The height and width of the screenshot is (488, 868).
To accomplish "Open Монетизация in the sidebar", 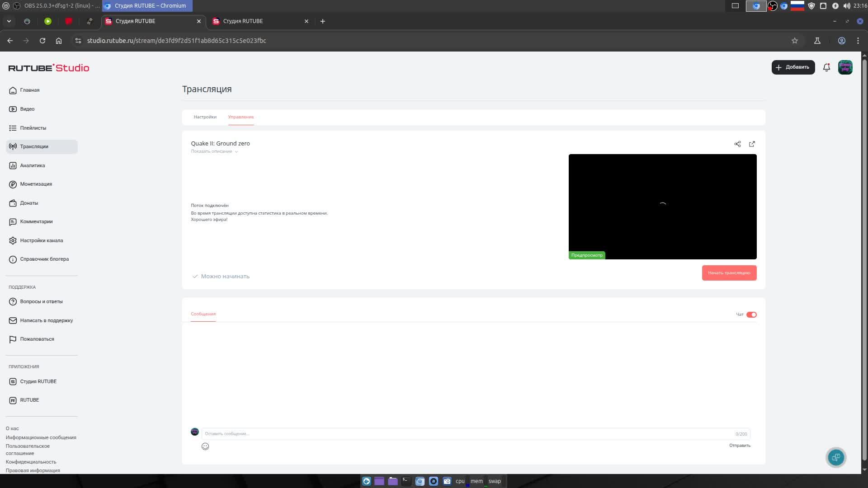I will (x=36, y=184).
